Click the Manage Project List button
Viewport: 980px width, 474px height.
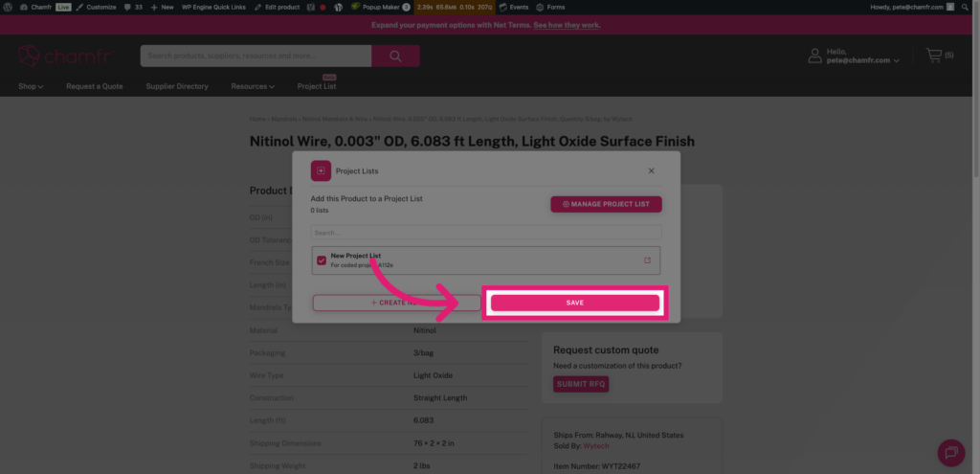tap(606, 204)
